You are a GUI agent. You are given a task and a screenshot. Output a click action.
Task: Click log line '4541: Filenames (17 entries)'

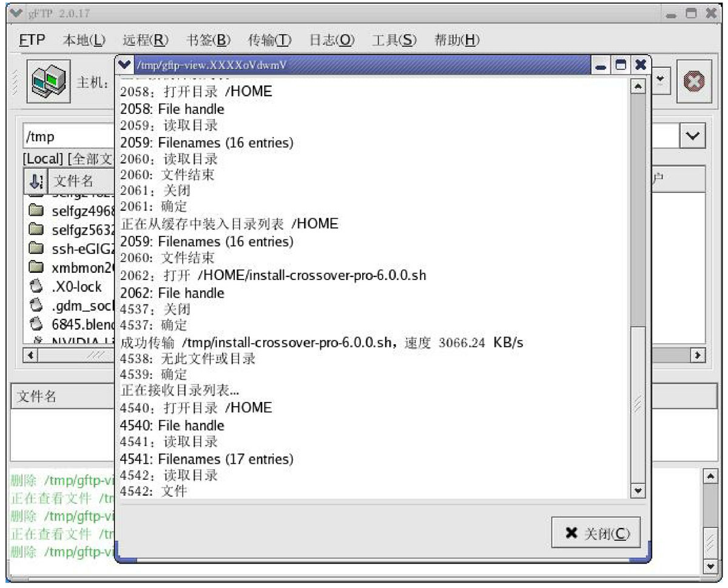[207, 458]
